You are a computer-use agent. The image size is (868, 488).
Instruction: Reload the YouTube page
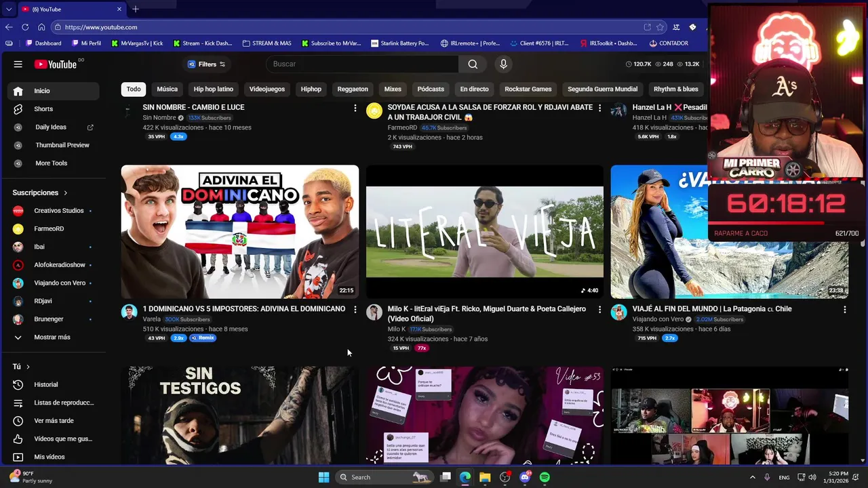(x=25, y=27)
